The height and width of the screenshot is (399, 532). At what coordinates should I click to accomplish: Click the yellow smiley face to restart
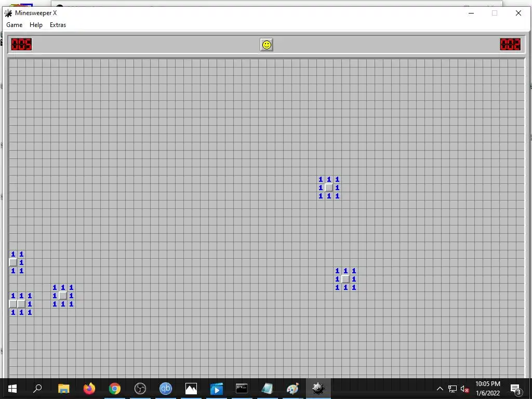pos(267,45)
